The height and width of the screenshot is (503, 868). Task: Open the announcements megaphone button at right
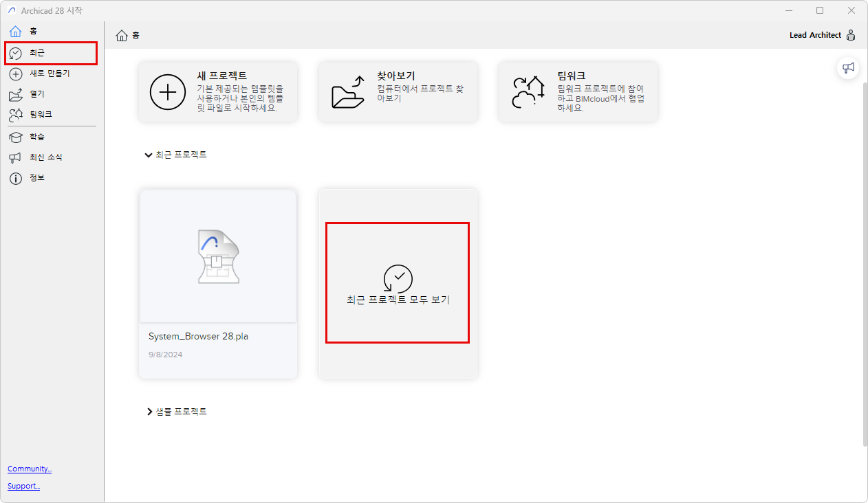click(849, 67)
